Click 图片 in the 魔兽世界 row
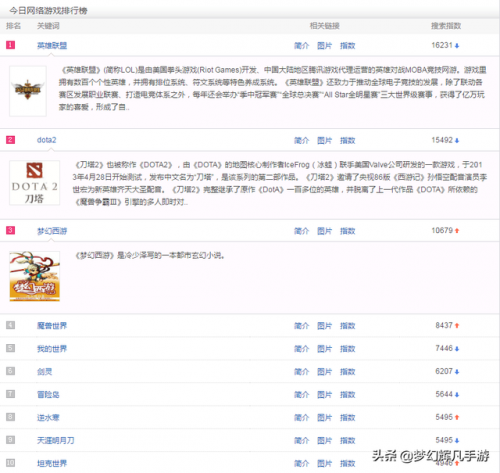The image size is (500, 473). (324, 325)
